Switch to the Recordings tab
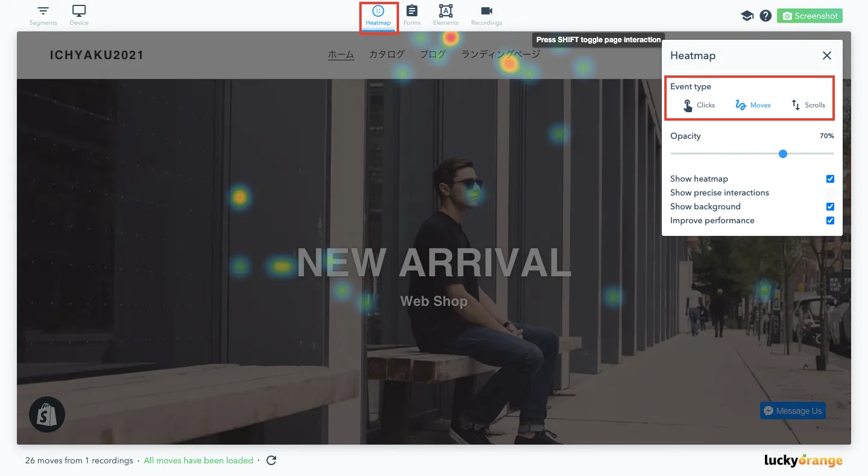Viewport: 868px width, 476px height. click(486, 16)
